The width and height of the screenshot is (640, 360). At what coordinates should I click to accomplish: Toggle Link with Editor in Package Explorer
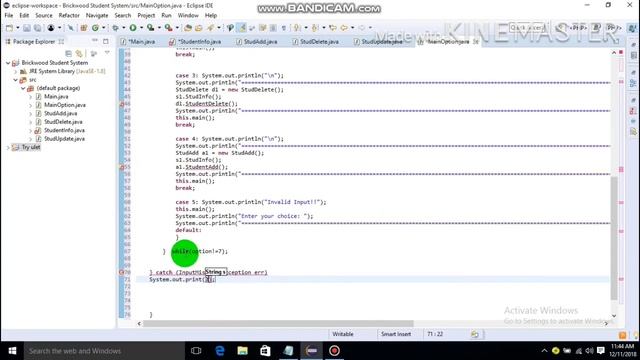(79, 53)
